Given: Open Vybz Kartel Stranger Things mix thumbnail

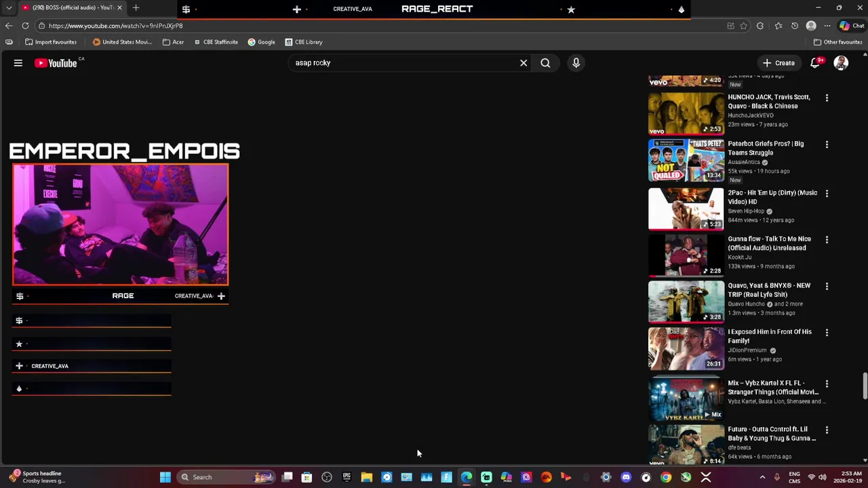Looking at the screenshot, I should [686, 400].
